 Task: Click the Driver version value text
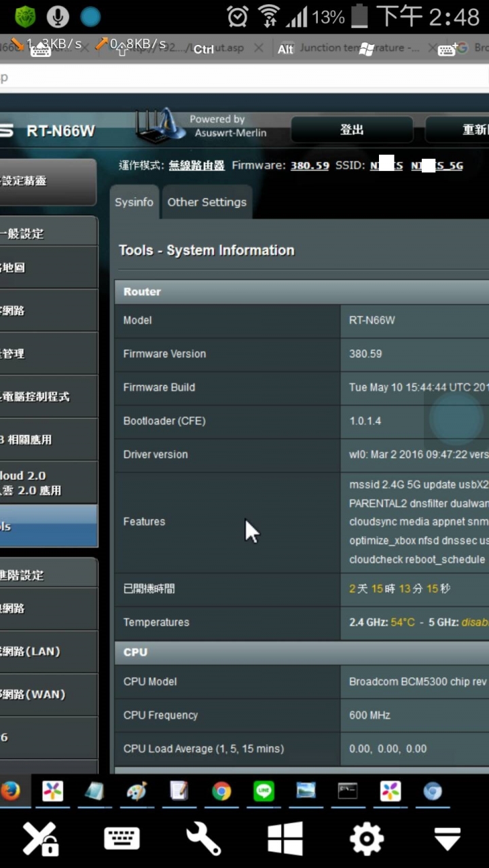click(418, 455)
